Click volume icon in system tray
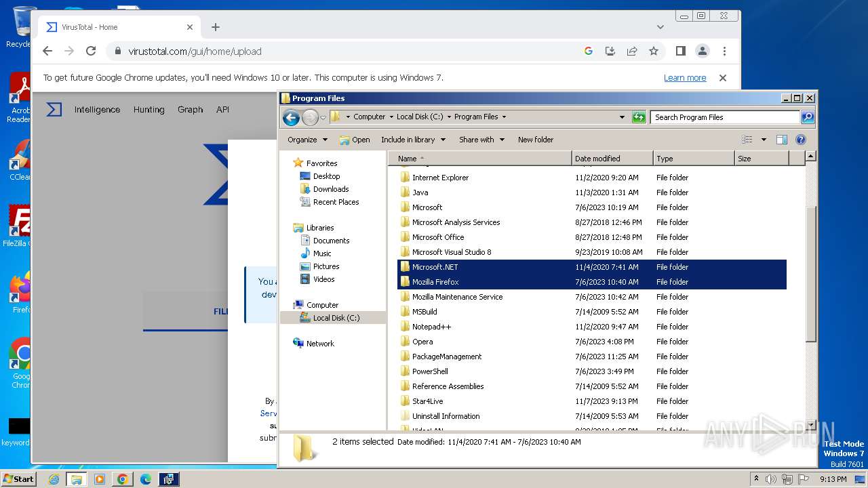Image resolution: width=868 pixels, height=488 pixels. (x=771, y=479)
